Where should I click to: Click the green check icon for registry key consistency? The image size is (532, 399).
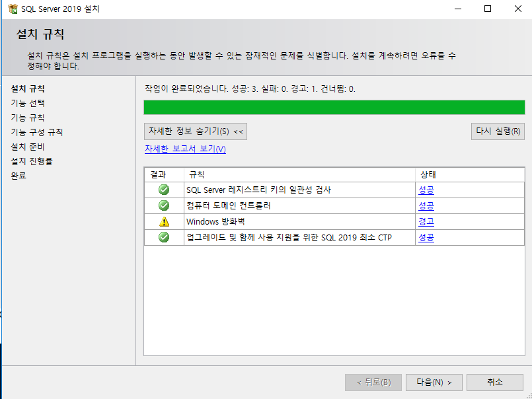tap(164, 190)
